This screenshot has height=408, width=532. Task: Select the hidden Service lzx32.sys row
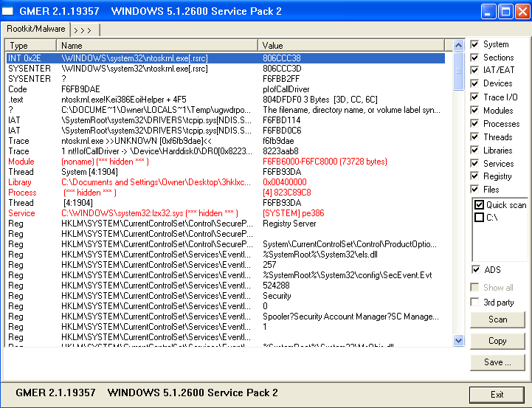(x=226, y=213)
